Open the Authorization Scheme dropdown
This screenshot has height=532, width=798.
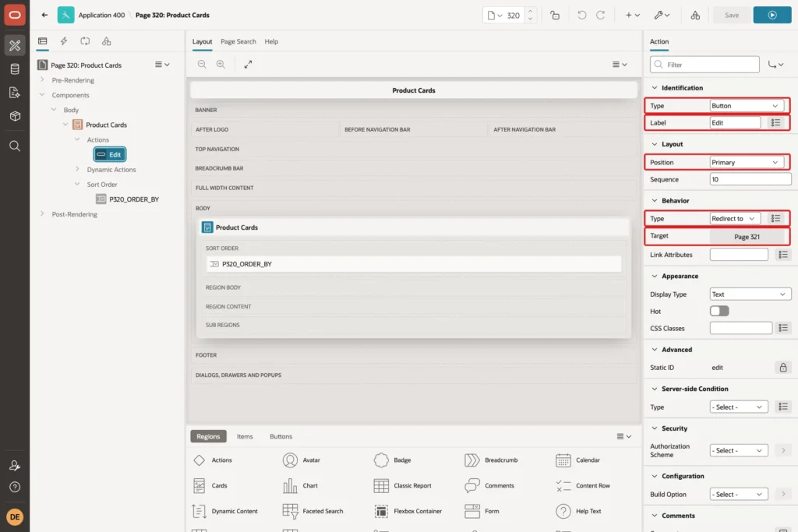(x=739, y=451)
